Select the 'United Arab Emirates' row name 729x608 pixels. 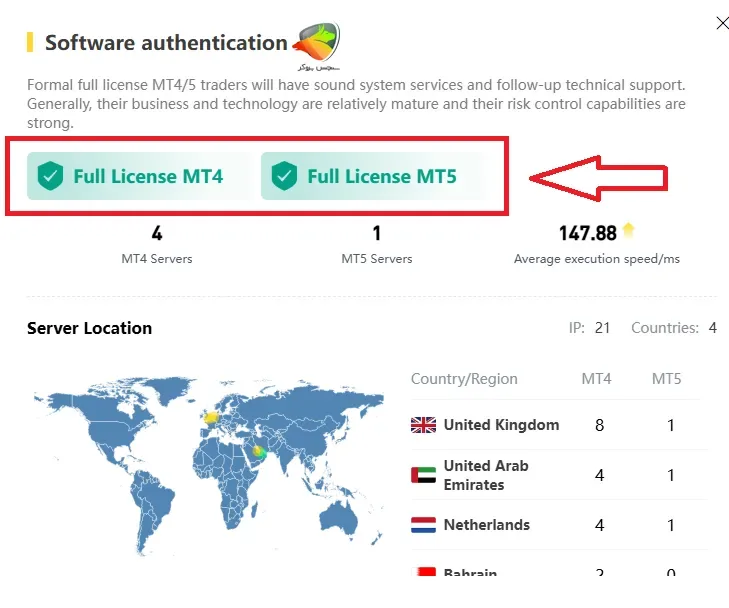click(486, 475)
